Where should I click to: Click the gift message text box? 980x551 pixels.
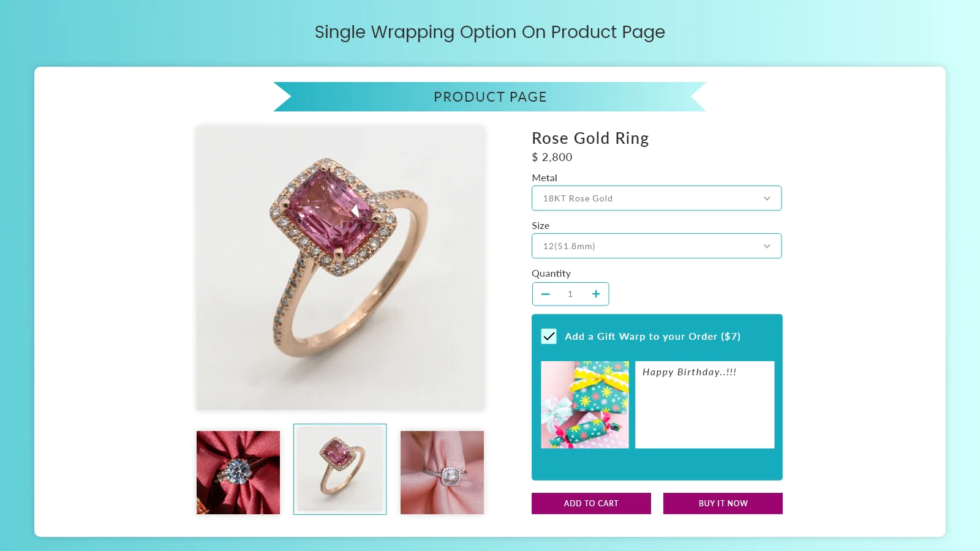[705, 405]
